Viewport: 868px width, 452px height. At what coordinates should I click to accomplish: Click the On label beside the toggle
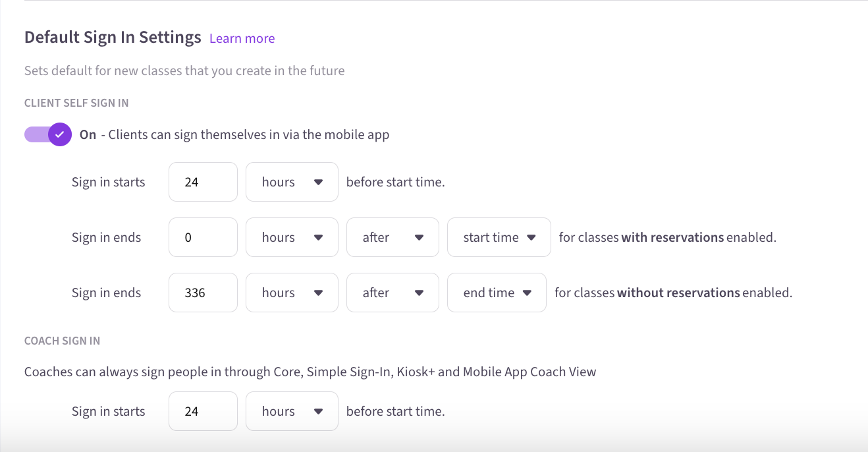(88, 134)
